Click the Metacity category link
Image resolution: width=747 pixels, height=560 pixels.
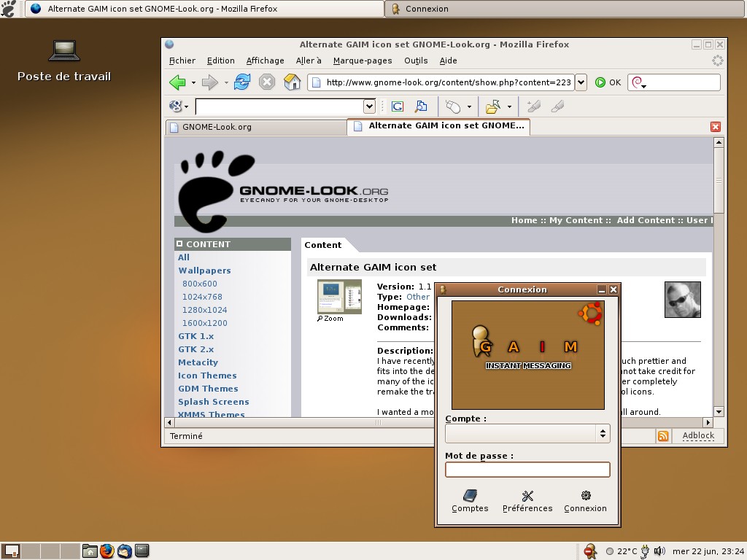198,362
